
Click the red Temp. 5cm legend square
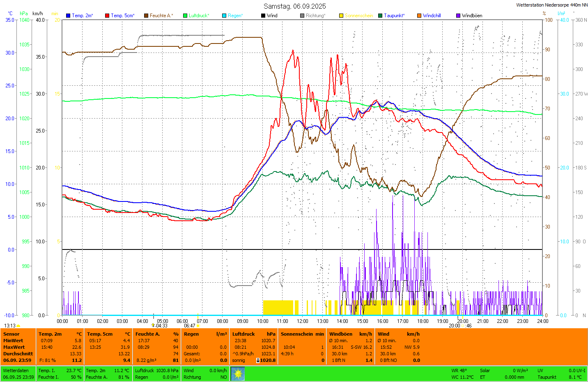point(107,16)
